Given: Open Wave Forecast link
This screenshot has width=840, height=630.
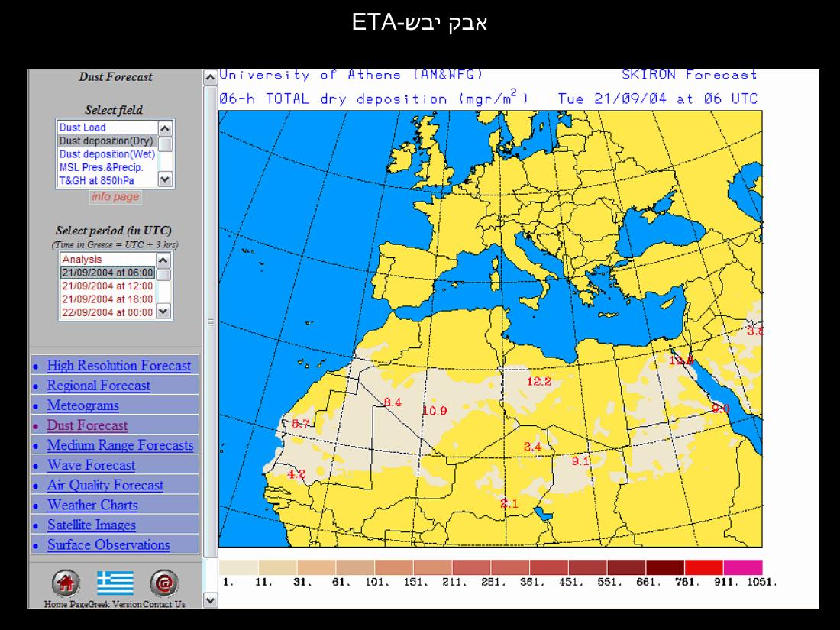Looking at the screenshot, I should pyautogui.click(x=91, y=465).
